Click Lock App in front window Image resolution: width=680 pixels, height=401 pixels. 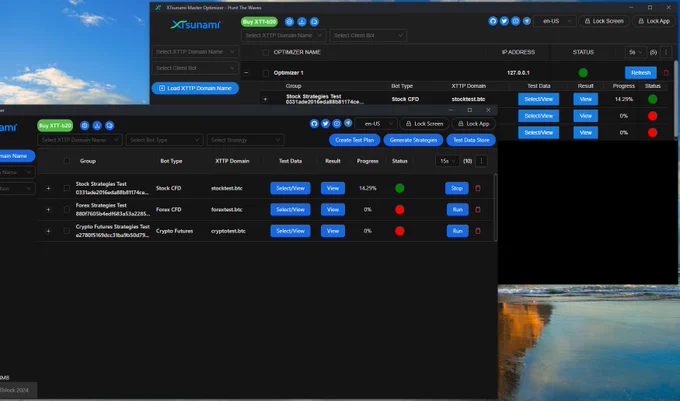tap(473, 124)
